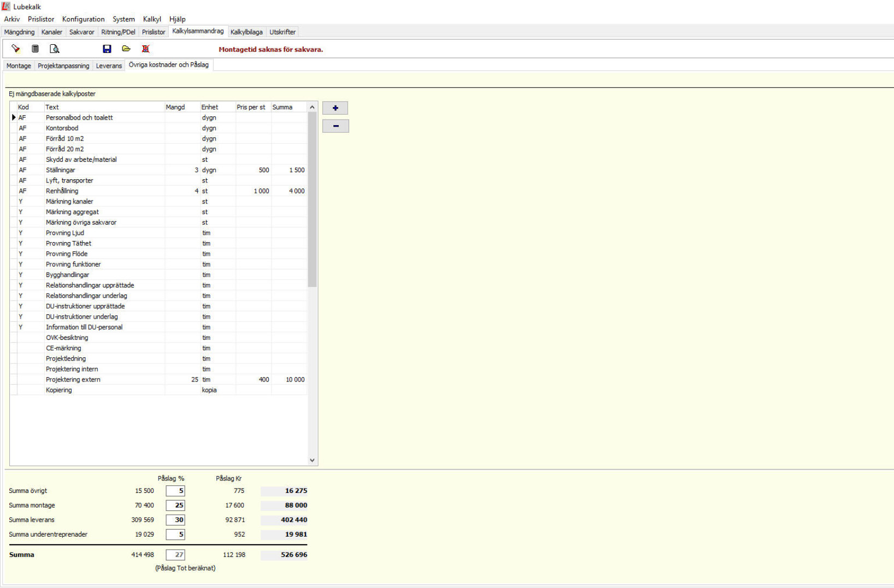Select the Projektering extern table row
The height and width of the screenshot is (588, 894).
(x=73, y=380)
